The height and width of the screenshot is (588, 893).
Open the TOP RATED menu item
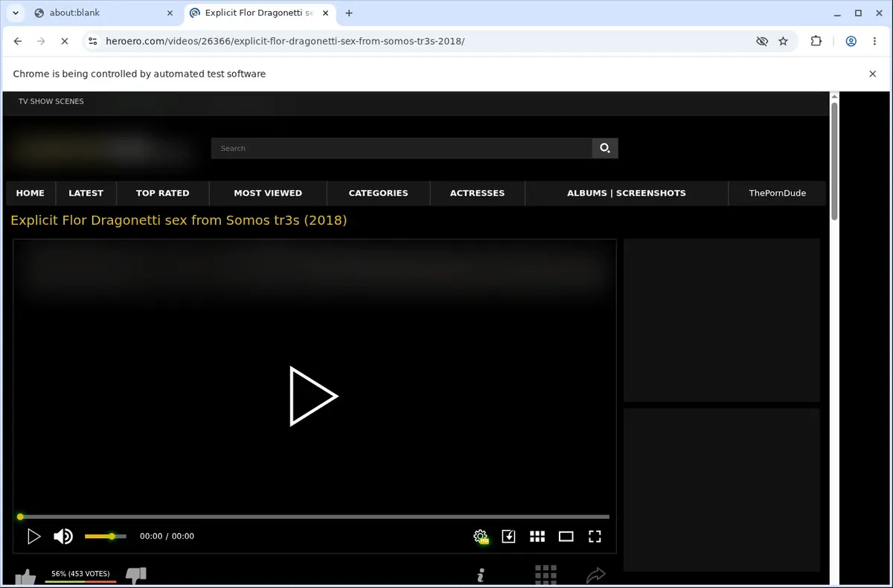[x=162, y=193]
